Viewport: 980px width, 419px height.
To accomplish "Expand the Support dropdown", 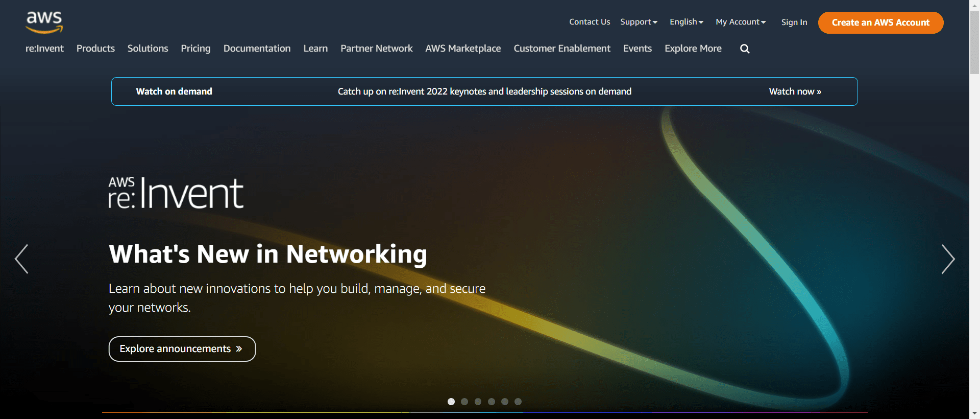I will (x=639, y=22).
